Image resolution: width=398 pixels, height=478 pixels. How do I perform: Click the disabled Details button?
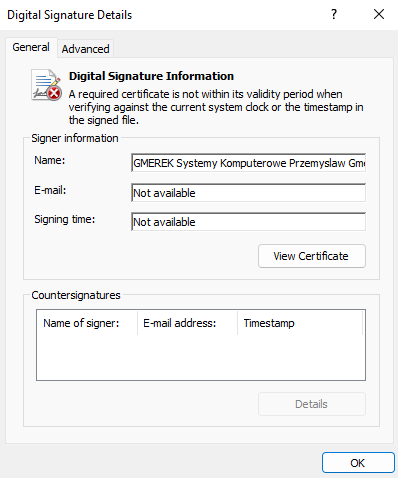point(312,404)
